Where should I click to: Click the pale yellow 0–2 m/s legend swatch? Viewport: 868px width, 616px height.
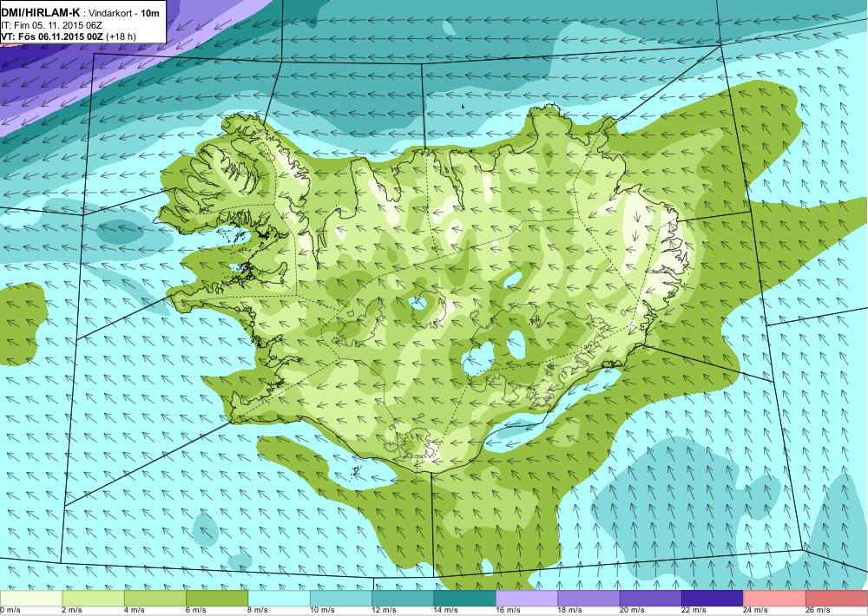coord(31,599)
